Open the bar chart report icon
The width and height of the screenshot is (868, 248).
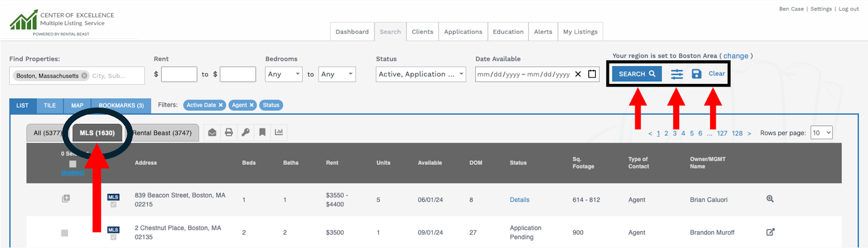click(279, 132)
